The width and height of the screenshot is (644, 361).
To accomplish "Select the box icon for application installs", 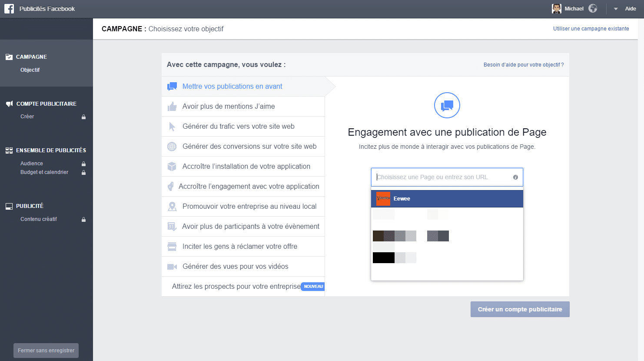I will pyautogui.click(x=172, y=166).
